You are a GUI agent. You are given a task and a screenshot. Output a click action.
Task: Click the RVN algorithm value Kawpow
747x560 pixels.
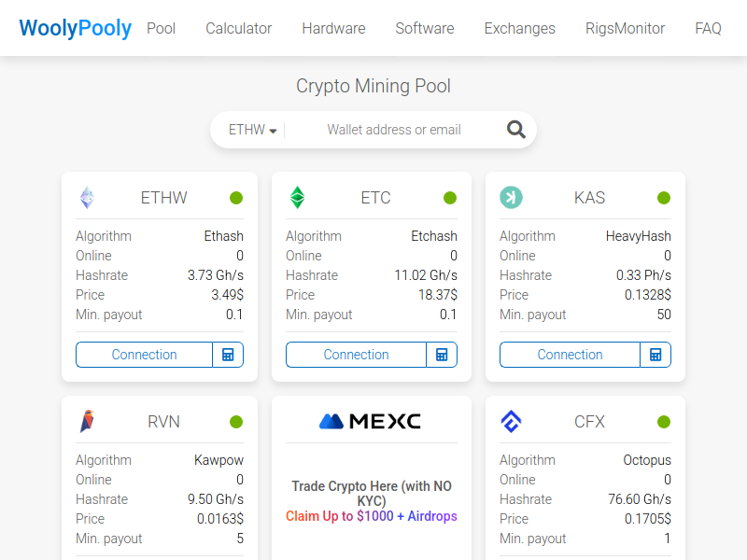tap(218, 460)
